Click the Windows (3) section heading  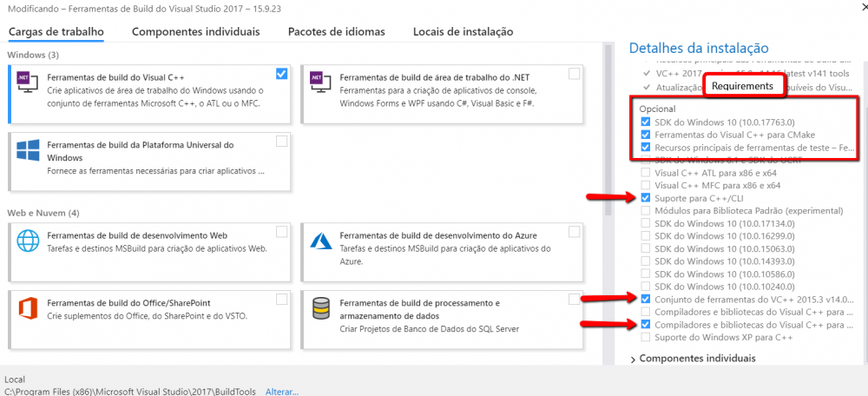pos(33,55)
